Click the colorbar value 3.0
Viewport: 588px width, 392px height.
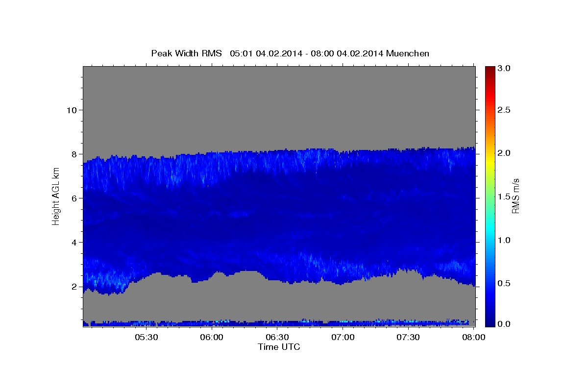pos(504,68)
